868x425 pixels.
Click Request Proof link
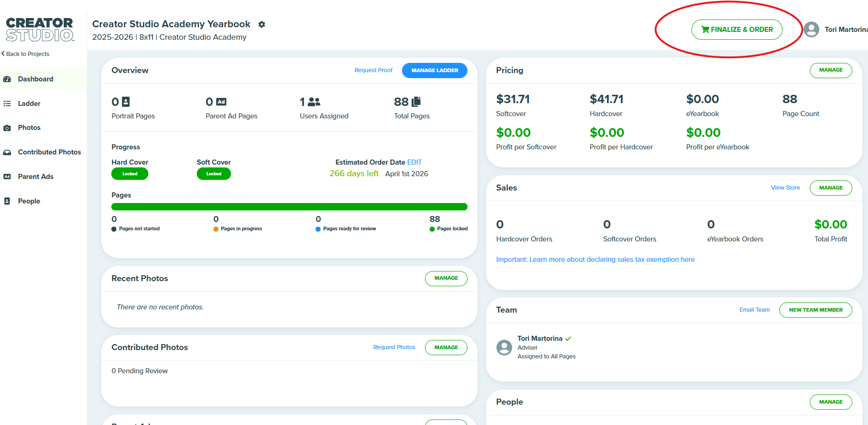tap(373, 70)
